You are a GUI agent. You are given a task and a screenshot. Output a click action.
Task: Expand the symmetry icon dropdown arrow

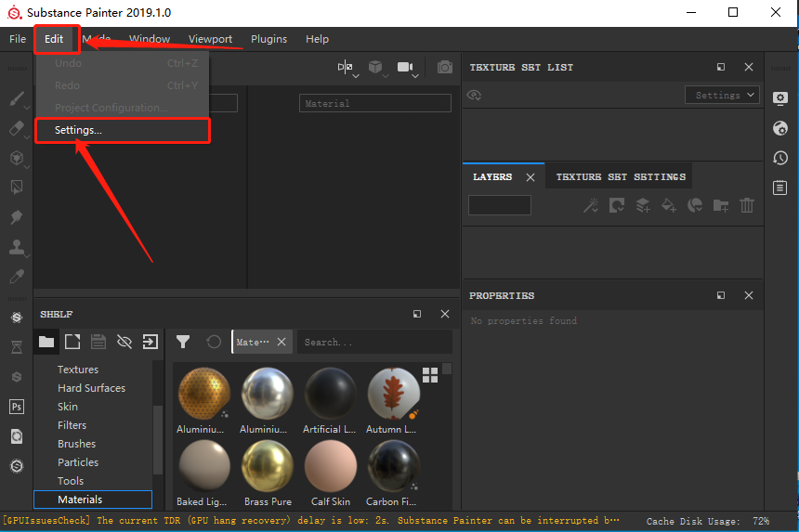(356, 76)
